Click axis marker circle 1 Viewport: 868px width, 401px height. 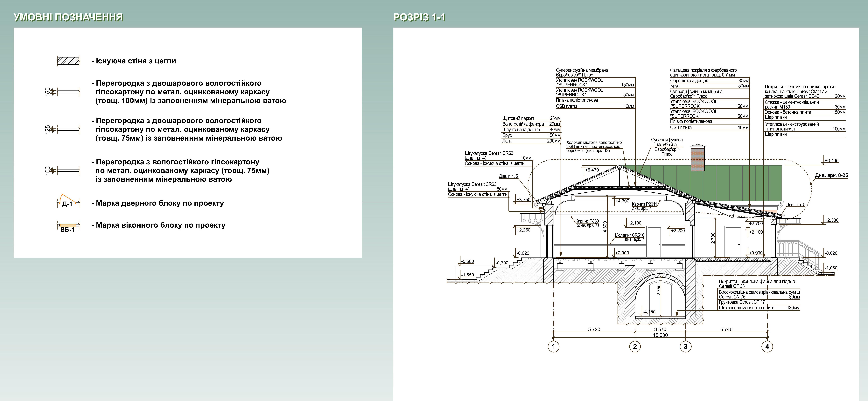coord(553,346)
